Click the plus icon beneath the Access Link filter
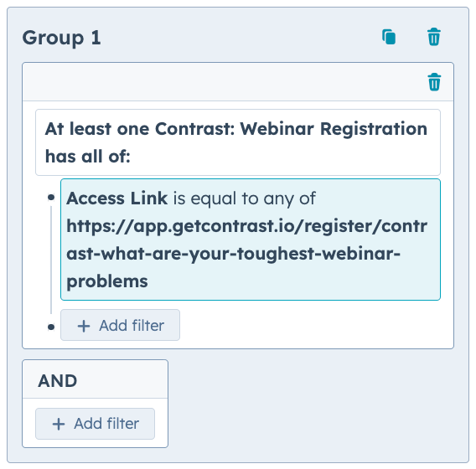This screenshot has height=469, width=476. [x=84, y=326]
